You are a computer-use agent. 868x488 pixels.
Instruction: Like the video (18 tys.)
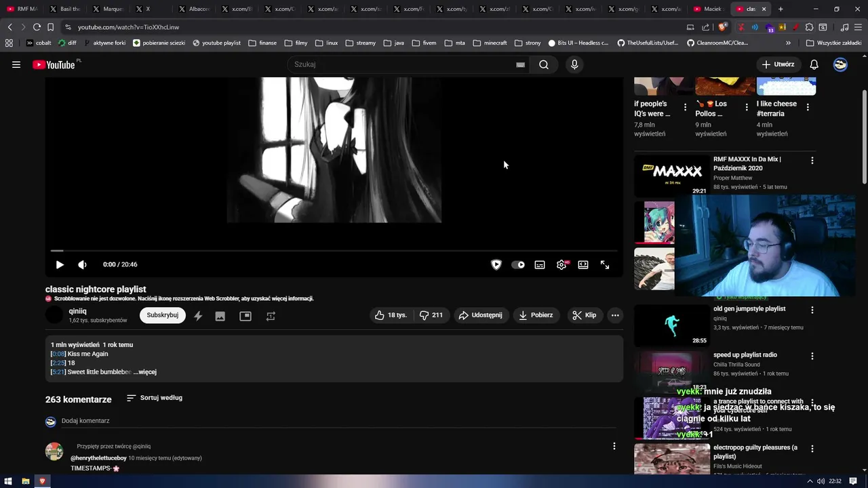tap(391, 315)
